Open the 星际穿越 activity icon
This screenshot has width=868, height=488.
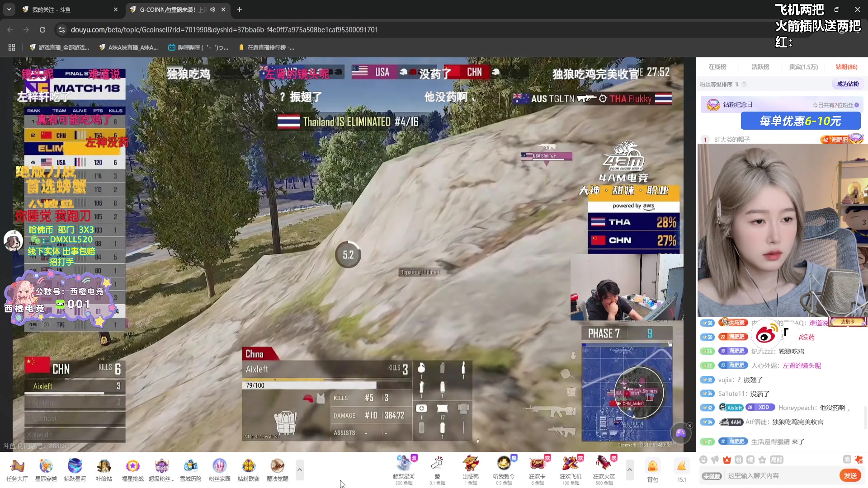click(x=46, y=470)
